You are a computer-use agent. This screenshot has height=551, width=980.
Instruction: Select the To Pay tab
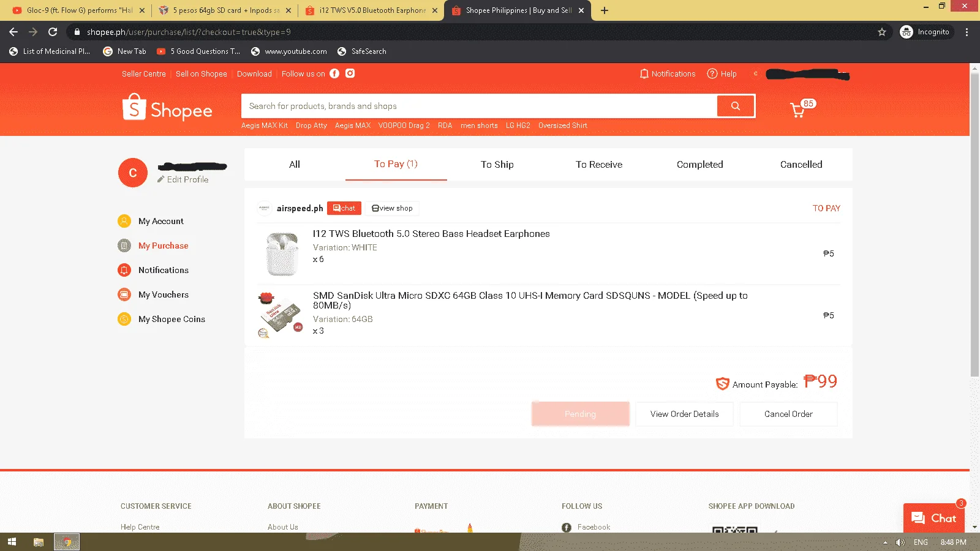point(396,164)
